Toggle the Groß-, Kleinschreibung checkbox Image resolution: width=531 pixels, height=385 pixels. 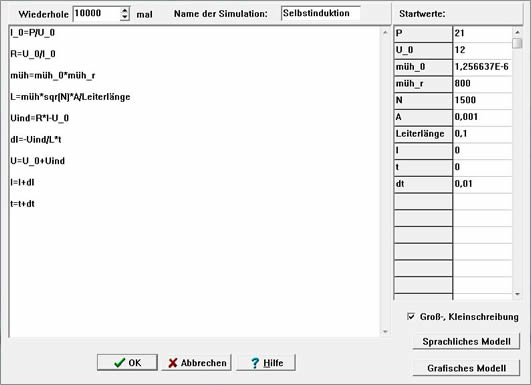411,317
